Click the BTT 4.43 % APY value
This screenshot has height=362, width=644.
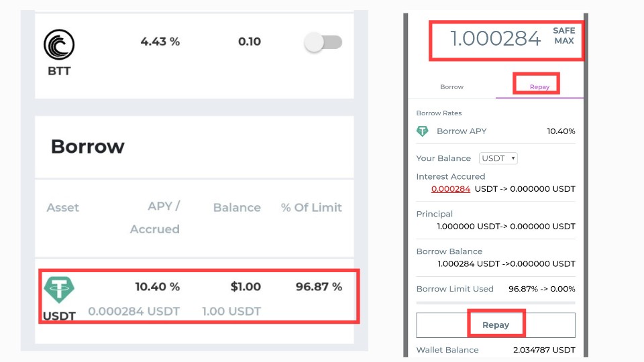160,42
